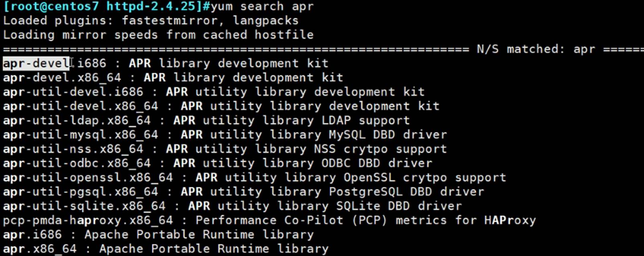Screen dimensions: 644x256
Task: Click the apr.i686 package name
Action: 33,235
